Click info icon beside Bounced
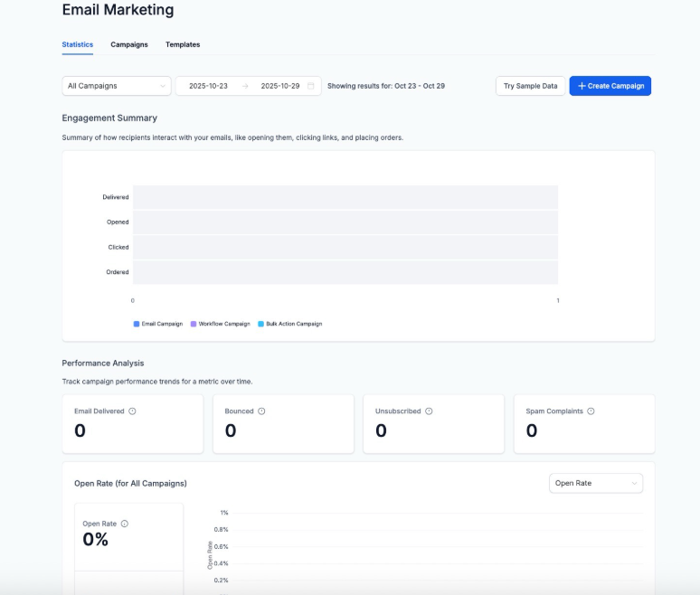Screen dimensions: 700x595 [261, 411]
